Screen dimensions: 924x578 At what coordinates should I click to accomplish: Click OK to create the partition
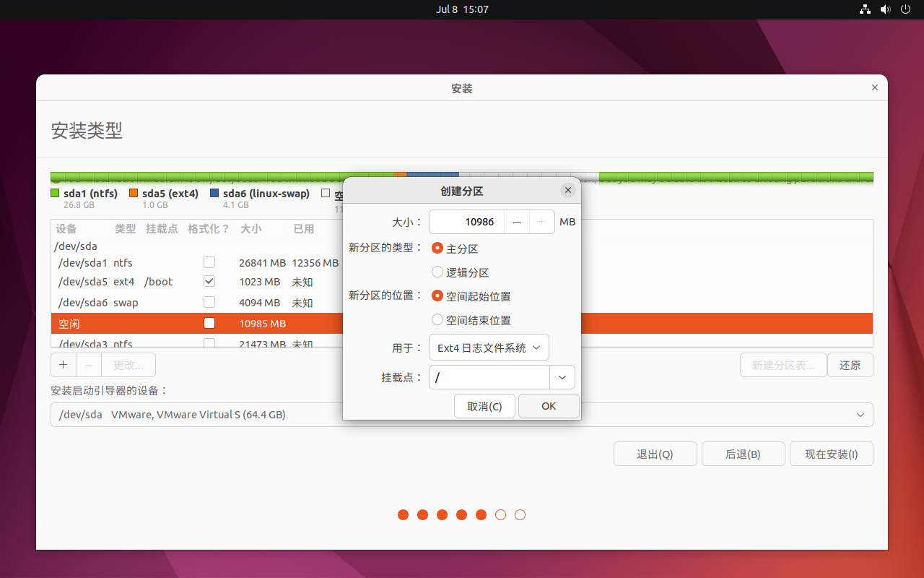pyautogui.click(x=549, y=405)
